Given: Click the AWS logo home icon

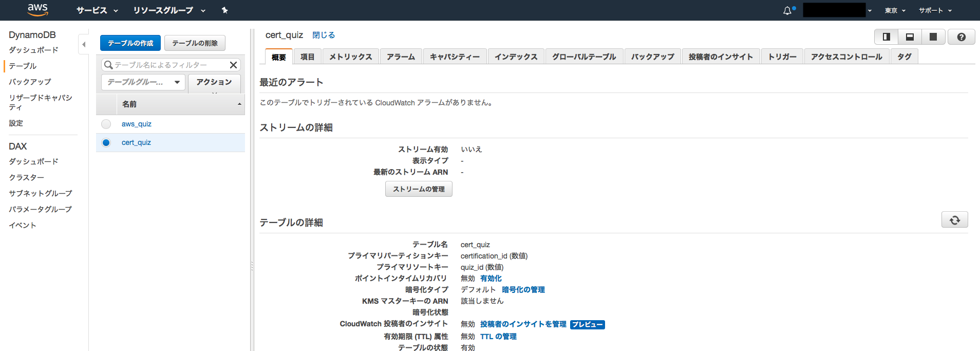Looking at the screenshot, I should [37, 10].
